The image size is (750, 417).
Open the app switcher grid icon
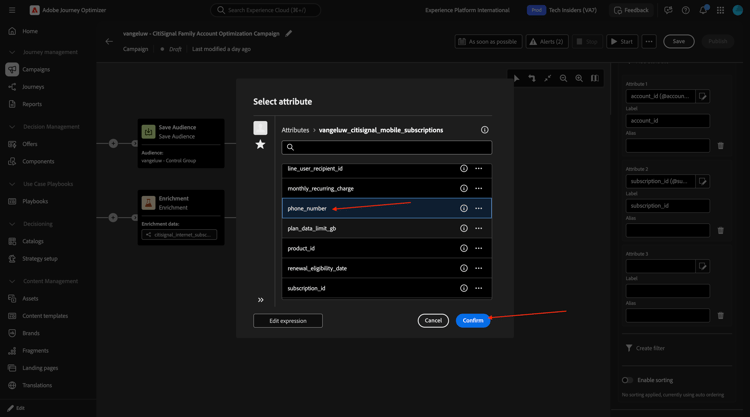pyautogui.click(x=720, y=10)
